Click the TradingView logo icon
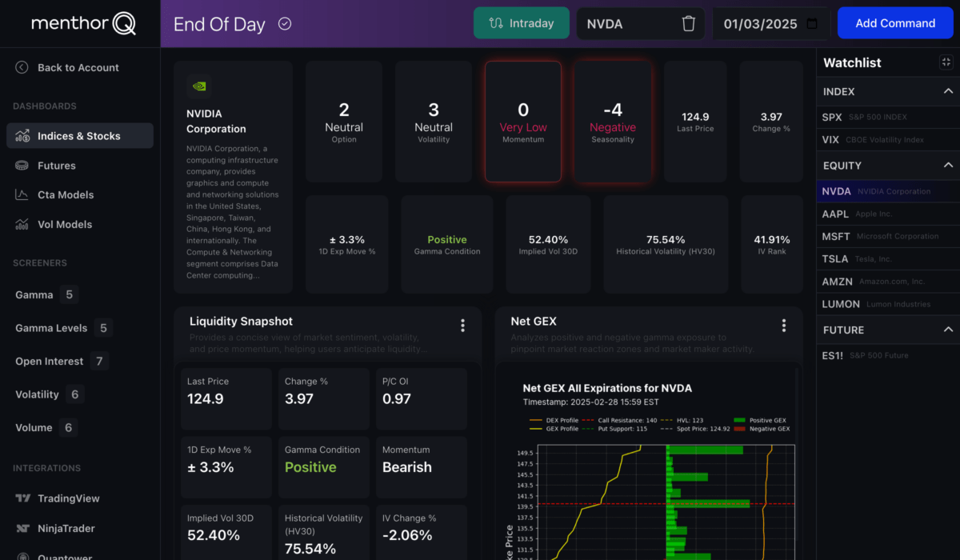 point(22,498)
